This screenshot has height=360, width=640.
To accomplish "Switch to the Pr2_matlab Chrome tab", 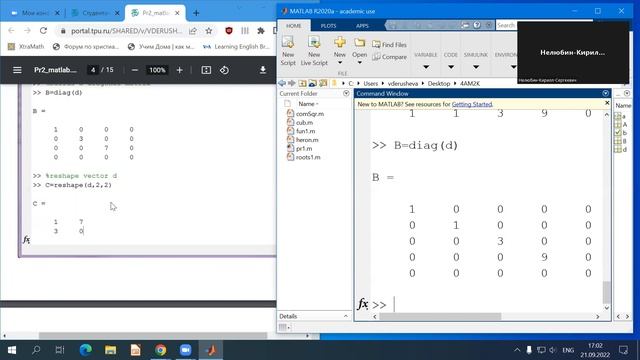I will coord(156,13).
